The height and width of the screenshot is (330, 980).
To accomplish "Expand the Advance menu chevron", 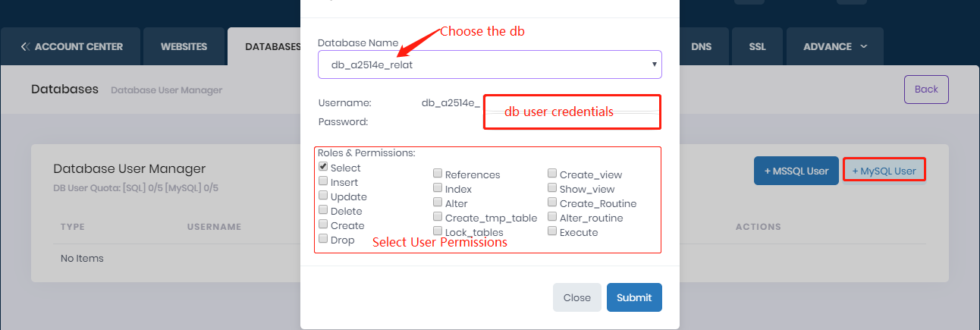I will click(x=863, y=47).
